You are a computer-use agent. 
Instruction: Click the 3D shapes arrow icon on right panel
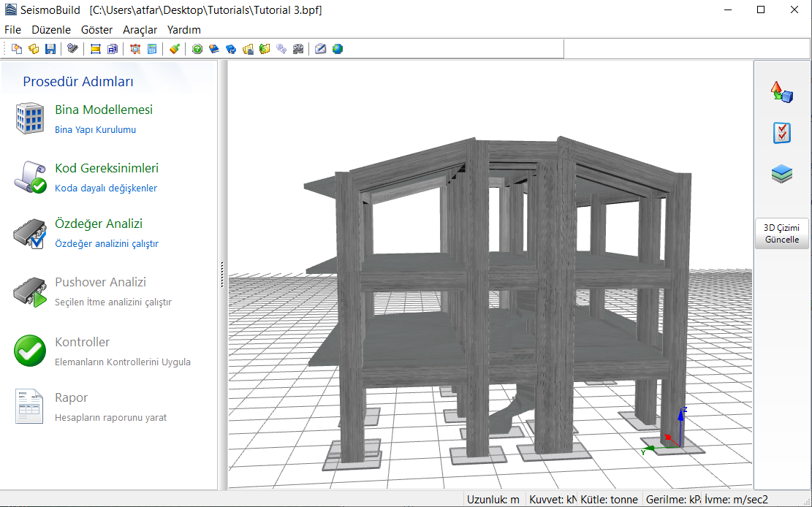[x=782, y=92]
